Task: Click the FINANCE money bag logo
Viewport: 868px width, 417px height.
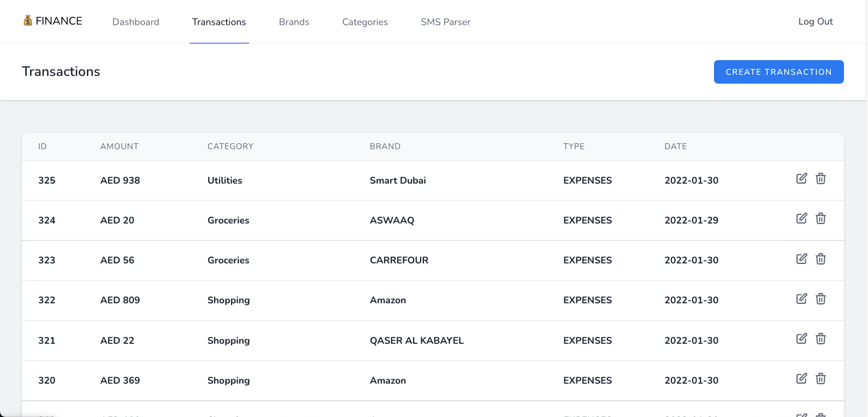Action: tap(52, 21)
